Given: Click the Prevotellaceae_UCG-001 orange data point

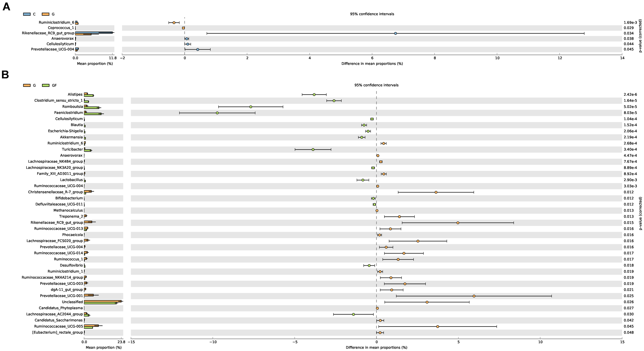Looking at the screenshot, I should click(474, 296).
